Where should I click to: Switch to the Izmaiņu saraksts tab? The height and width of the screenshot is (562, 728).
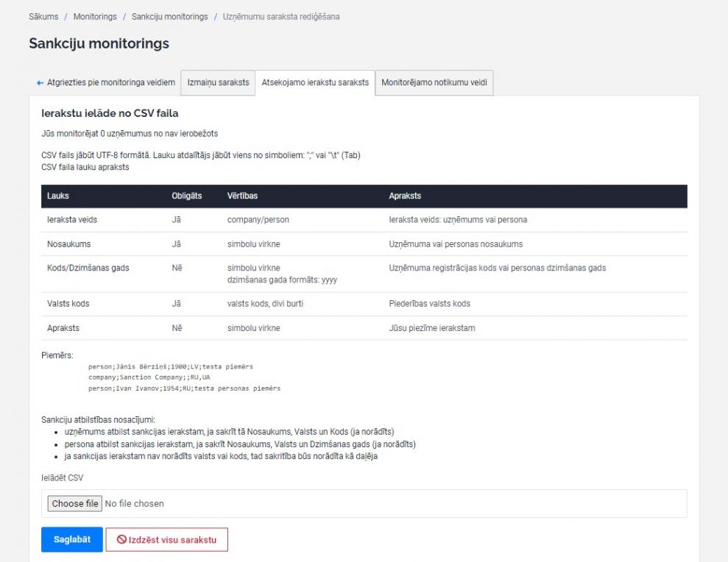[218, 83]
